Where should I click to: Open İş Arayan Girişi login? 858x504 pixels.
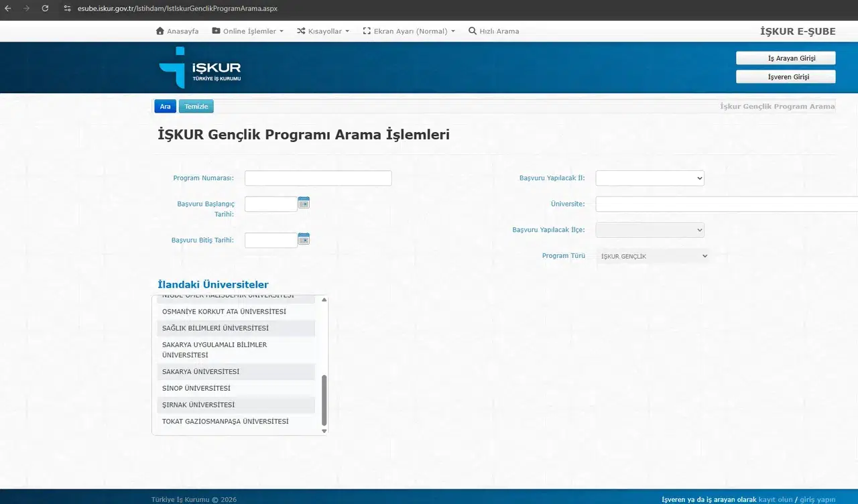[x=786, y=58]
